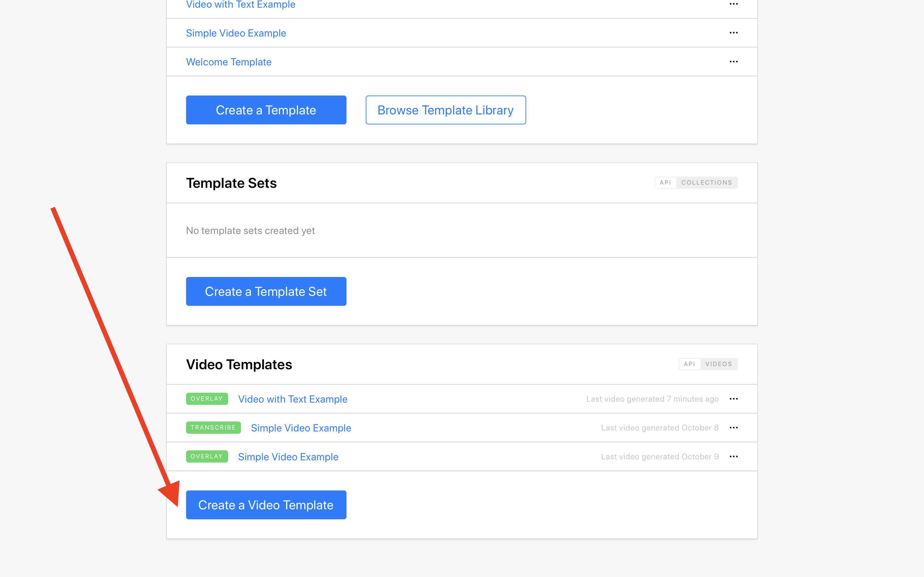Open the topmost row's three-dot menu

[x=733, y=4]
